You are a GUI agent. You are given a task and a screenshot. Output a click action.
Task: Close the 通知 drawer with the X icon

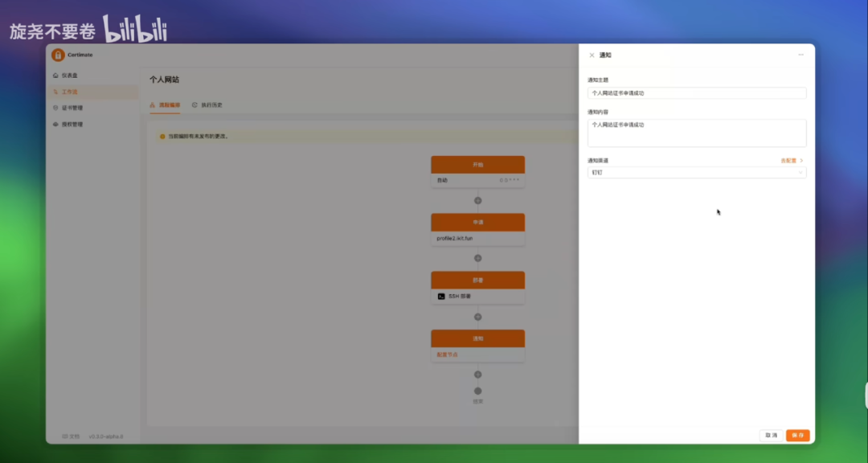[x=592, y=55]
